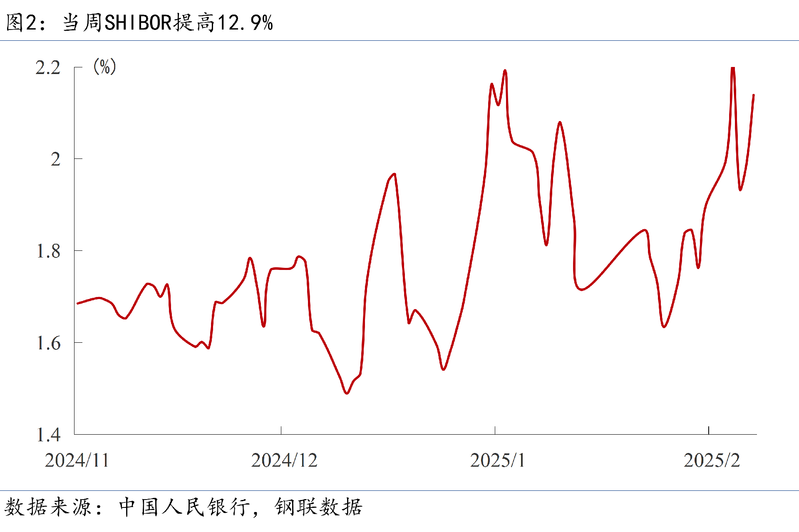
Task: Click the 2024/11 x-axis label
Action: coord(77,460)
